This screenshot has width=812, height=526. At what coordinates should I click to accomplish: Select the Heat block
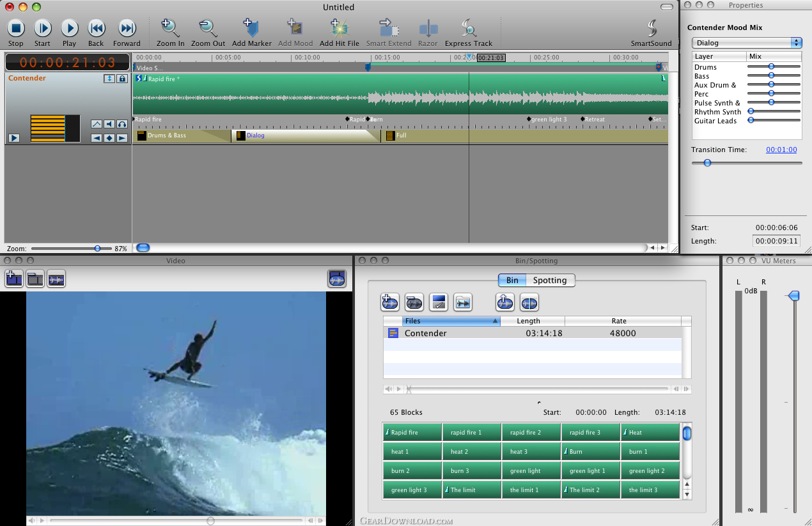[x=650, y=433]
